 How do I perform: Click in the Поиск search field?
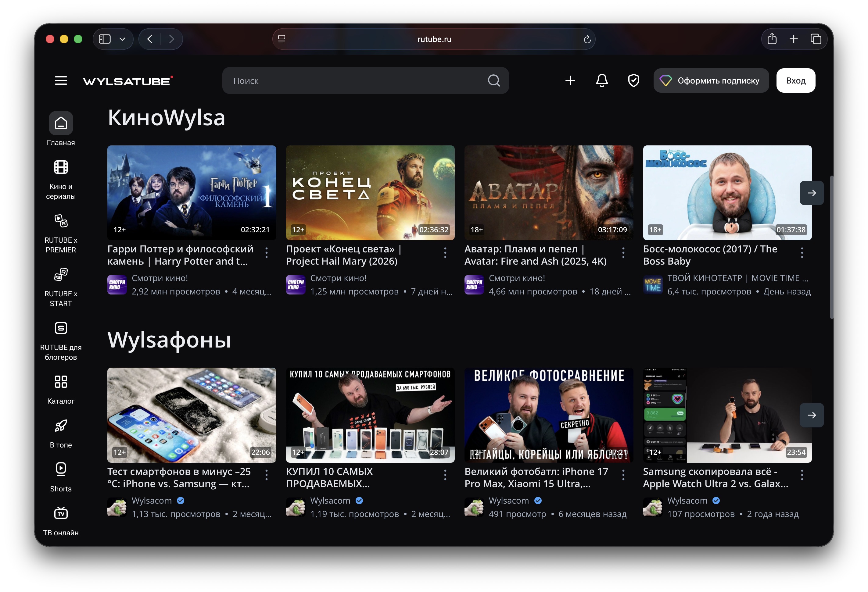pos(351,80)
